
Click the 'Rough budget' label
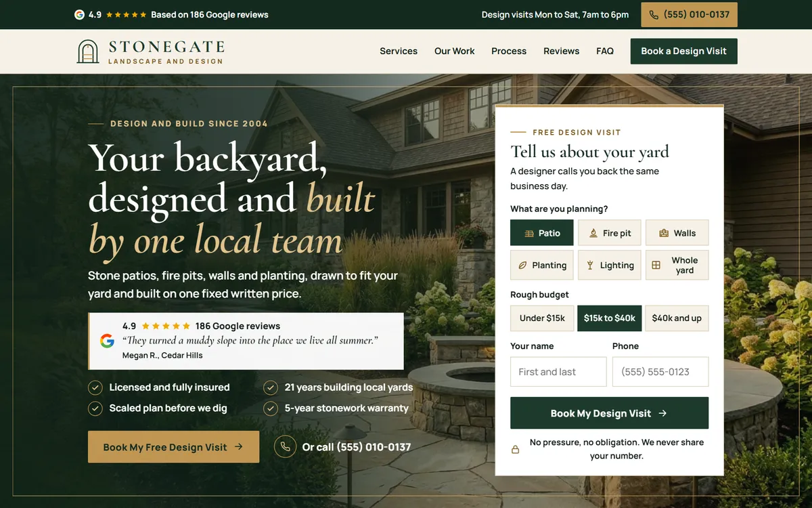[x=539, y=295]
